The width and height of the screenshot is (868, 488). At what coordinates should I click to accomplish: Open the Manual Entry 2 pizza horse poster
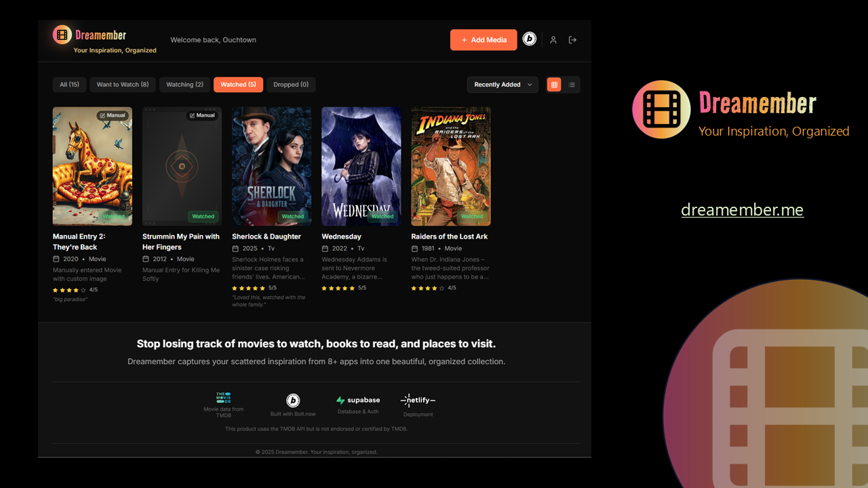coord(92,166)
